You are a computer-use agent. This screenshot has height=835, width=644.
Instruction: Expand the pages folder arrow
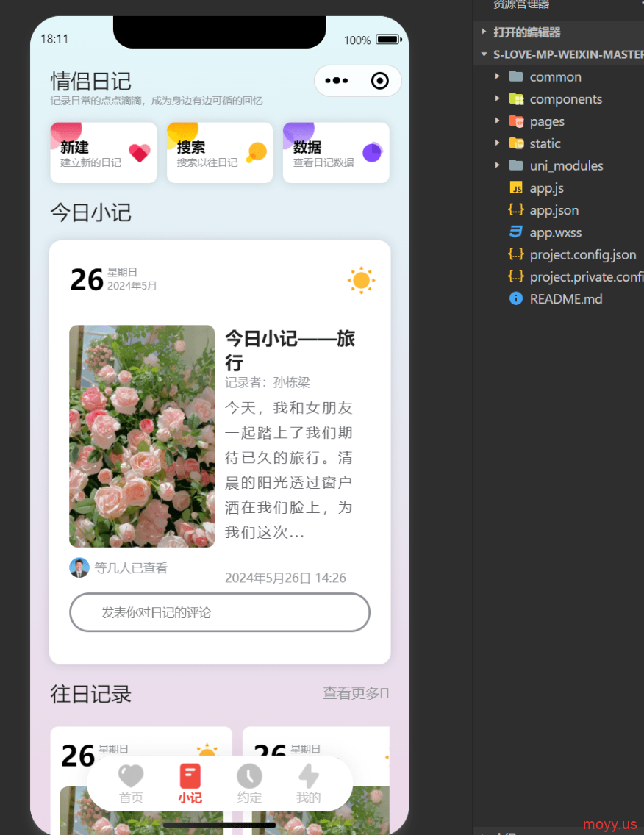tap(497, 121)
